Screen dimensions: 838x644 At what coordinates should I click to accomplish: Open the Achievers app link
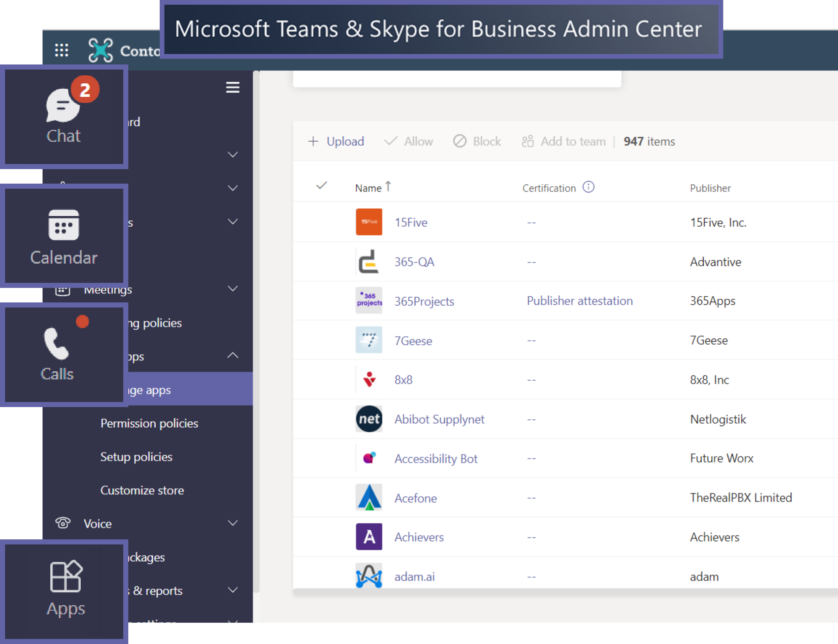[x=419, y=537]
